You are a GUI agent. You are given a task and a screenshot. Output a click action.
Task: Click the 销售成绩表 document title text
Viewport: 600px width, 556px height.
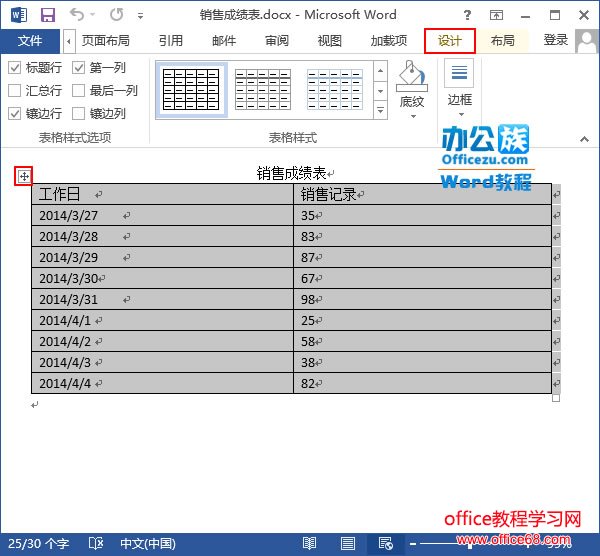click(291, 173)
